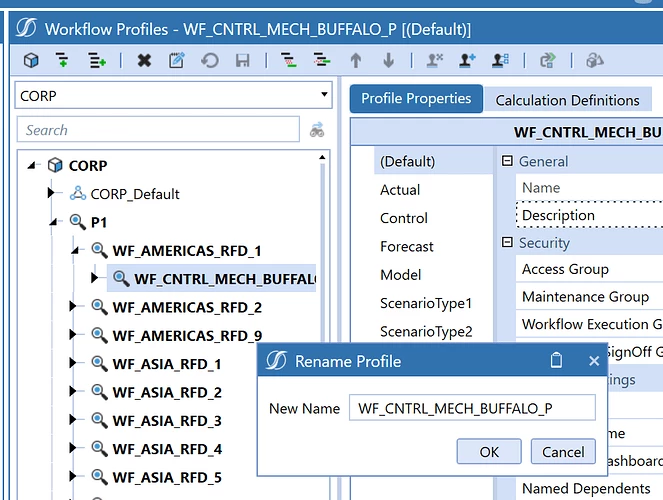Expand the CORP_Default node
The width and height of the screenshot is (663, 500).
point(51,193)
